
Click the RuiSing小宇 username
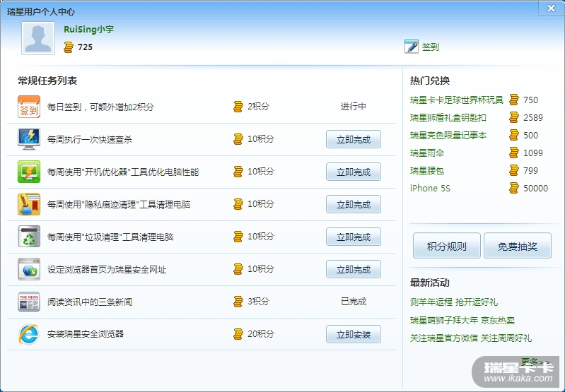tap(88, 29)
